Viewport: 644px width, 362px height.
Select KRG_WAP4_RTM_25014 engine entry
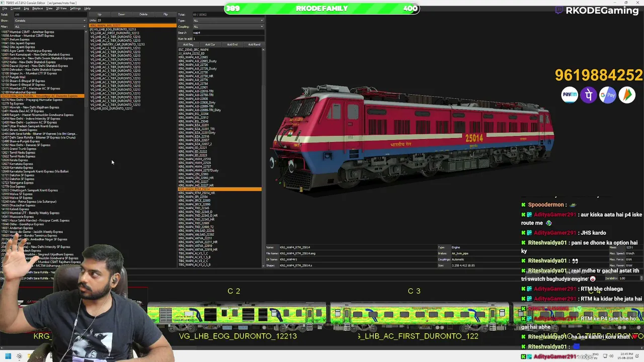[220, 189]
